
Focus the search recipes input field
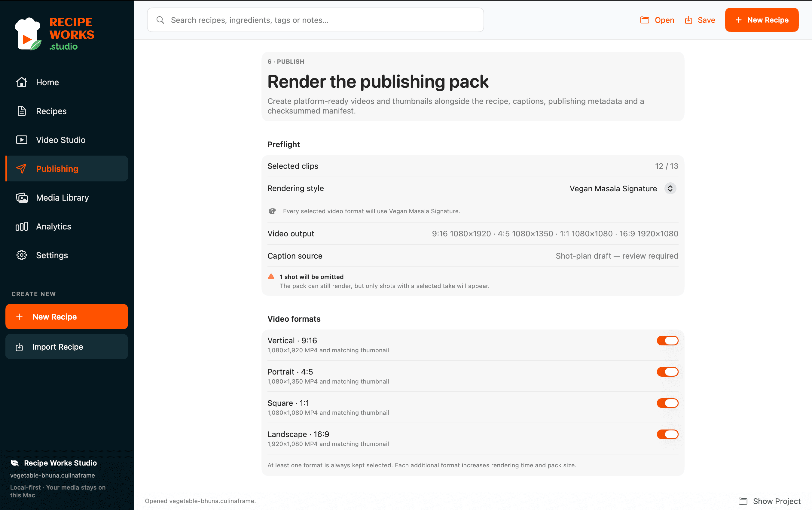315,20
